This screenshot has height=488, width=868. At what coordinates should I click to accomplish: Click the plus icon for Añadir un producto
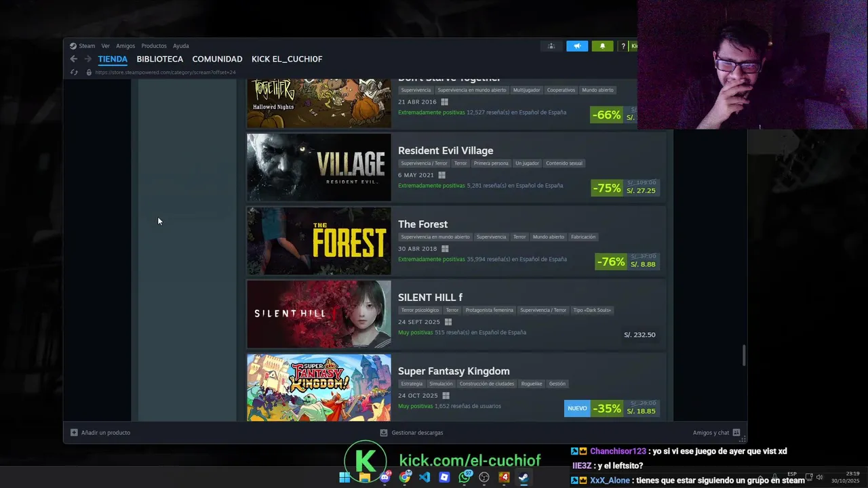(74, 432)
